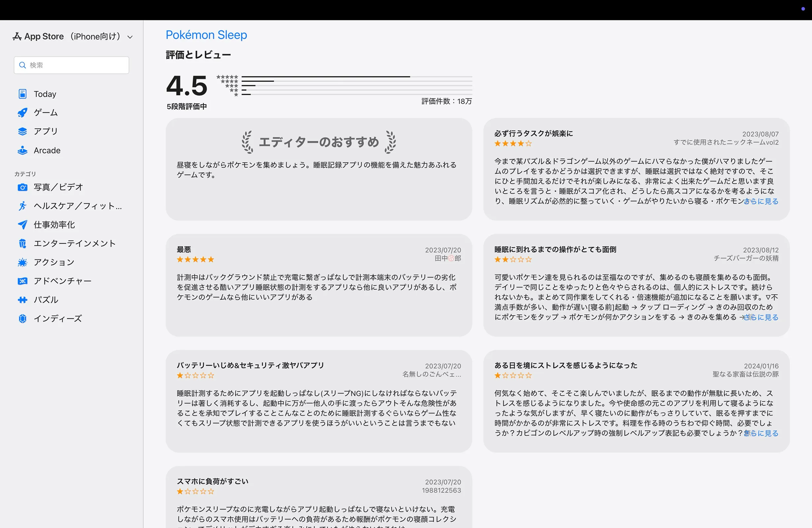Click the アドベンチャー map icon
812x528 pixels.
click(x=22, y=281)
